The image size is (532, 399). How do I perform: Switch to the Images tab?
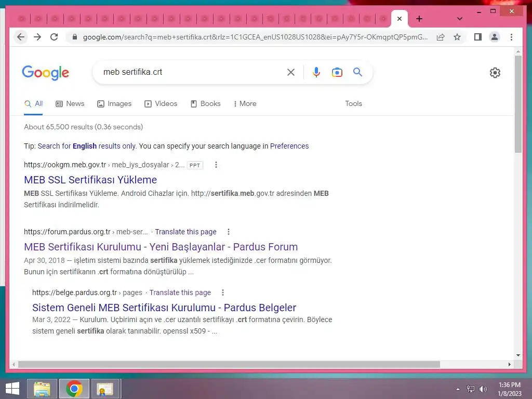click(114, 104)
